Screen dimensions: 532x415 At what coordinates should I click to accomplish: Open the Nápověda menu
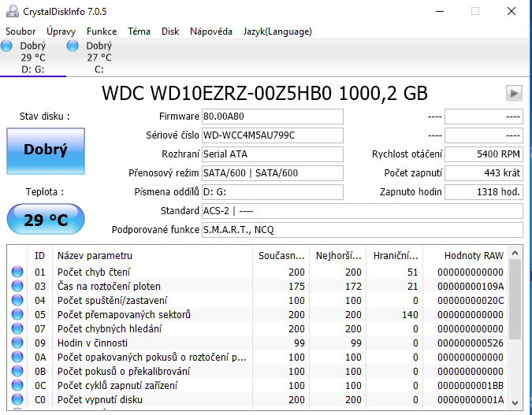click(211, 31)
